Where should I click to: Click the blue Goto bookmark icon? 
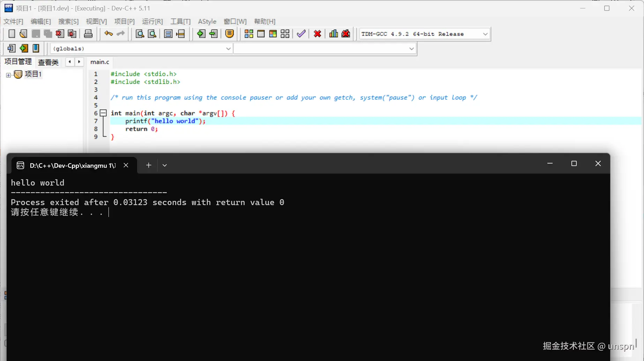36,48
